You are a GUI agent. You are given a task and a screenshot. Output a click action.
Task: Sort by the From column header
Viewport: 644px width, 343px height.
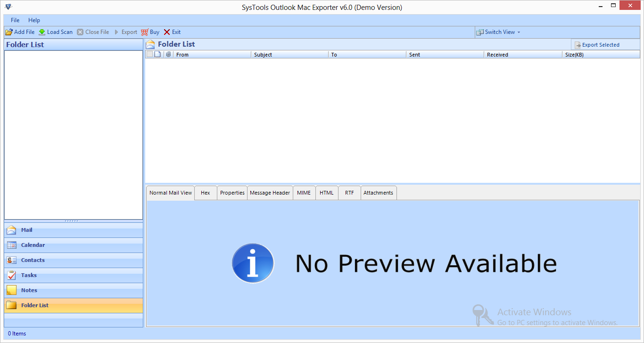pyautogui.click(x=212, y=55)
